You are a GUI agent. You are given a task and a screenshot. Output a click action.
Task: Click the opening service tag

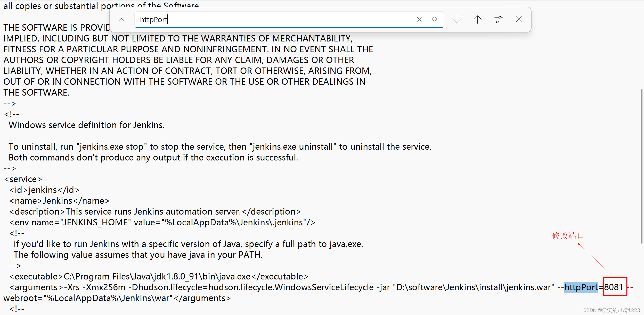pos(23,179)
